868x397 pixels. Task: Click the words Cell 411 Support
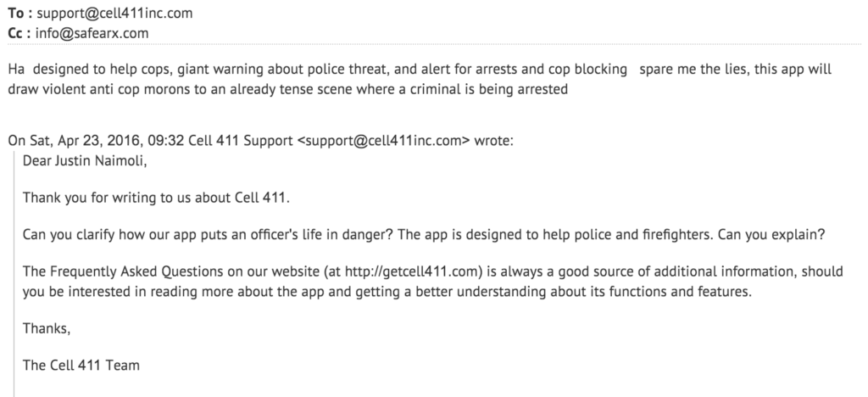pos(240,141)
